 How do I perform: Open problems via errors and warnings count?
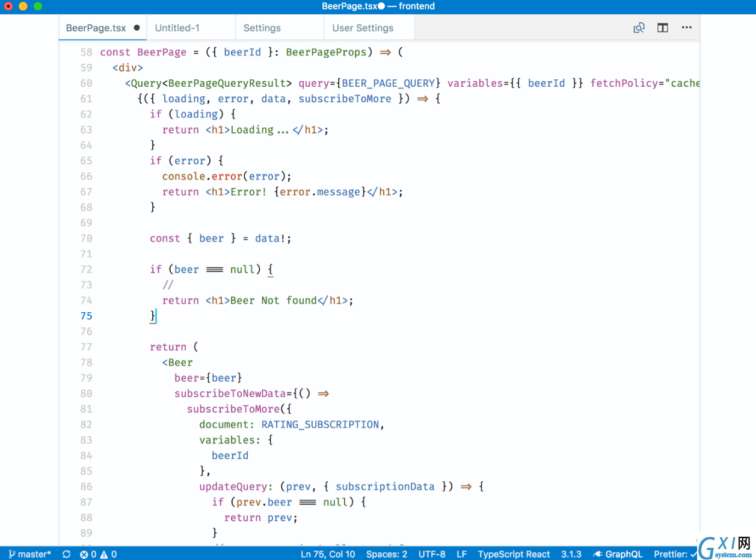coord(99,554)
